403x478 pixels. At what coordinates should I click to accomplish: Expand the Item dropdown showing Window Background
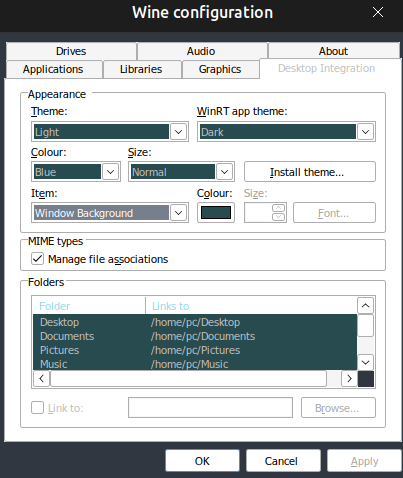pyautogui.click(x=178, y=213)
